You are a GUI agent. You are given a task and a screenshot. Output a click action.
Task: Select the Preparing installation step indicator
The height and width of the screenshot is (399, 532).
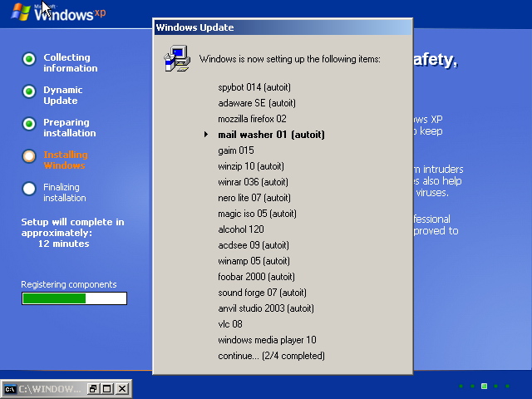tap(29, 124)
